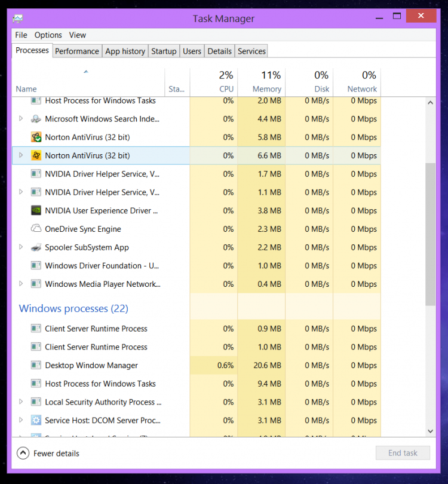Viewport: 448px width, 484px height.
Task: Click the OneDrive Sync Engine cloud icon
Action: (36, 229)
